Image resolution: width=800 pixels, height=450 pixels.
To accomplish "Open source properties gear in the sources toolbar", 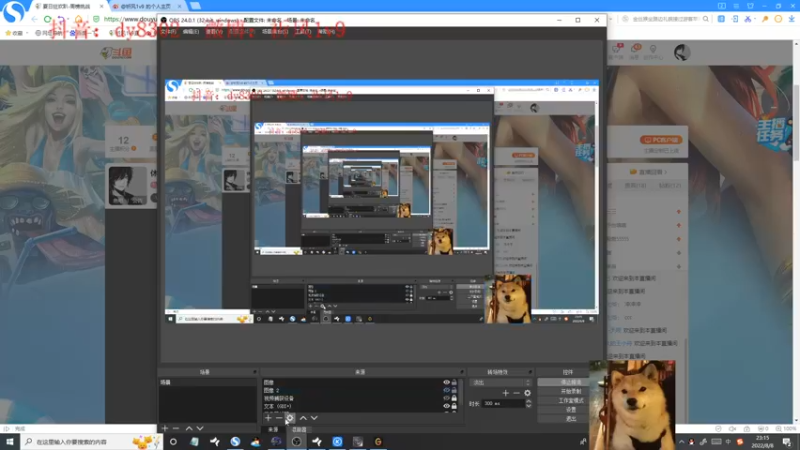I will coord(290,418).
